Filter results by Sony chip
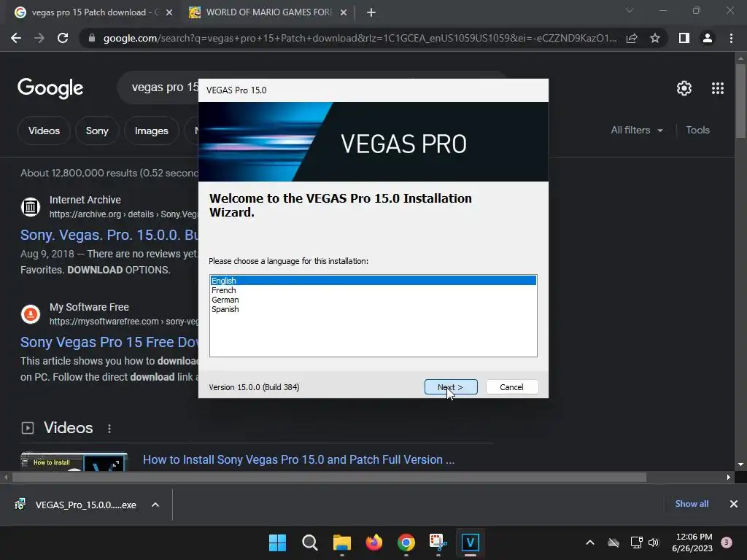 pos(97,131)
